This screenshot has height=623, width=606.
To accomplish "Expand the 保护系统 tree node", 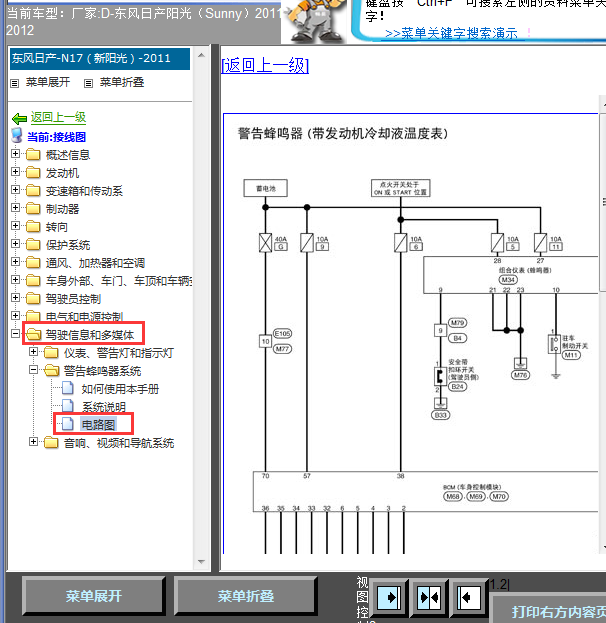I will (x=15, y=244).
